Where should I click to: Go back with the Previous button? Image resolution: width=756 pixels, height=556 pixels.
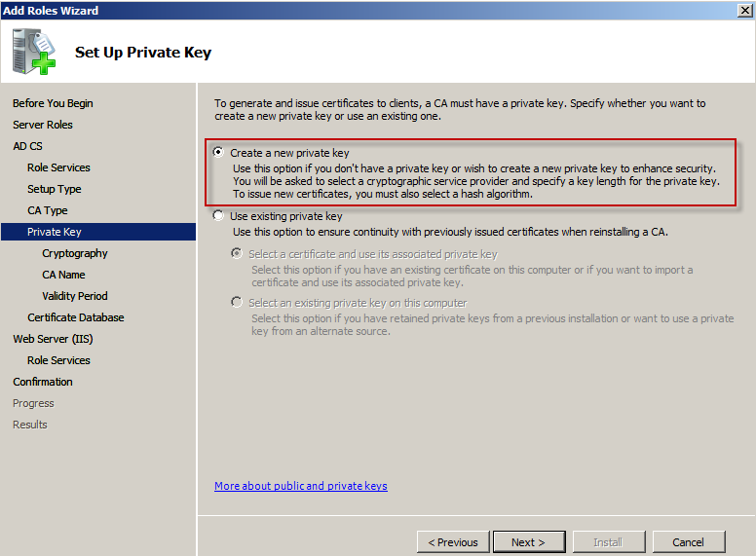click(x=453, y=542)
